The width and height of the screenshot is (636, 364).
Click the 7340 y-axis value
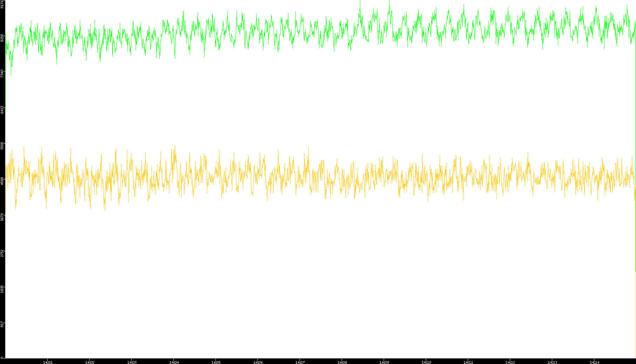click(x=2, y=74)
